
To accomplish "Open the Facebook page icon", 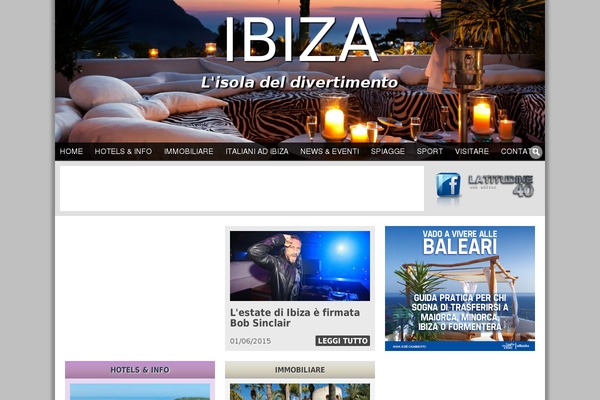I will (x=448, y=184).
